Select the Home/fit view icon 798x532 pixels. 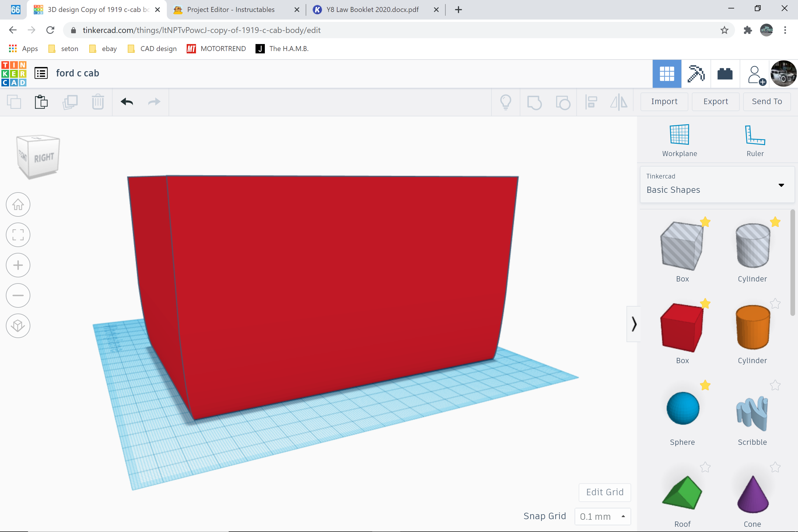click(x=18, y=205)
